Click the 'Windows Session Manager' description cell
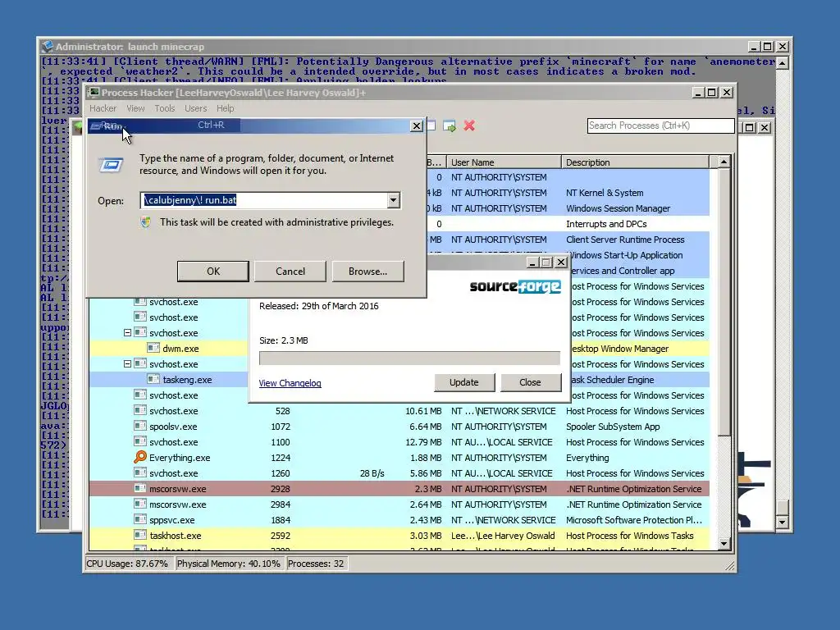Viewport: 840px width, 630px height. click(619, 208)
